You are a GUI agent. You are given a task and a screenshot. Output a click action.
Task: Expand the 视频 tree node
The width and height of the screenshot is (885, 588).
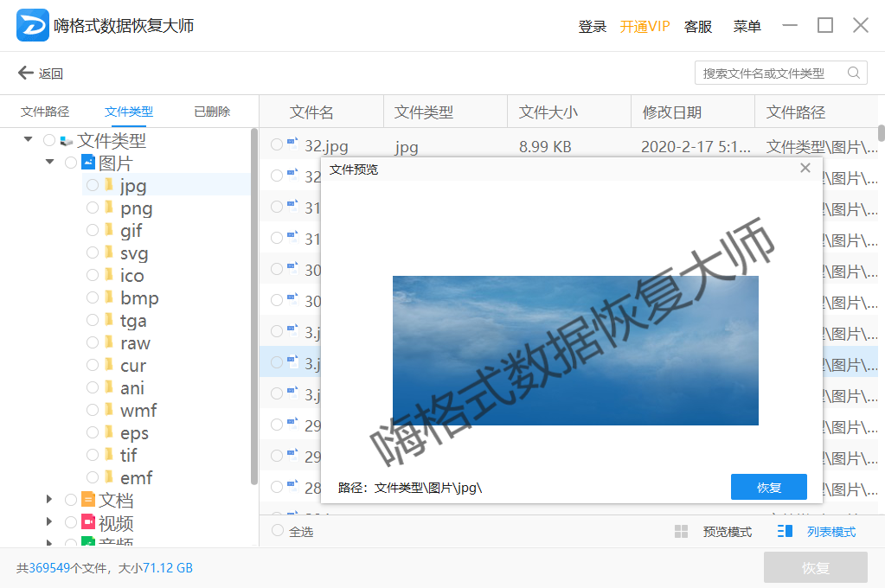(x=49, y=521)
